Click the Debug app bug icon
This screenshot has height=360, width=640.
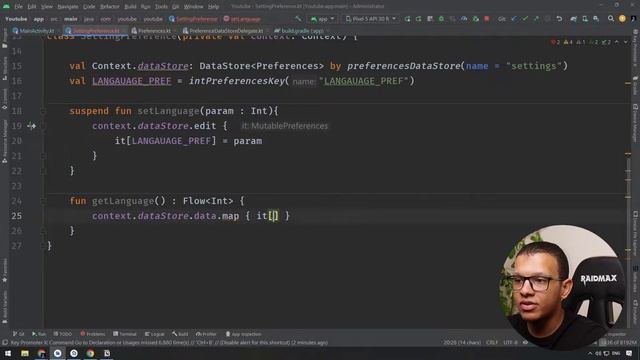[441, 19]
